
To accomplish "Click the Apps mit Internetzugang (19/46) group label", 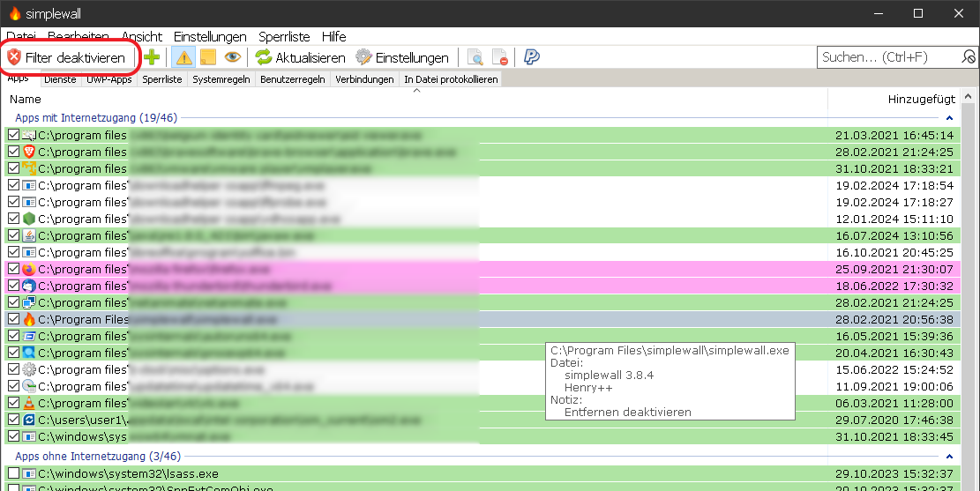I will [x=96, y=117].
